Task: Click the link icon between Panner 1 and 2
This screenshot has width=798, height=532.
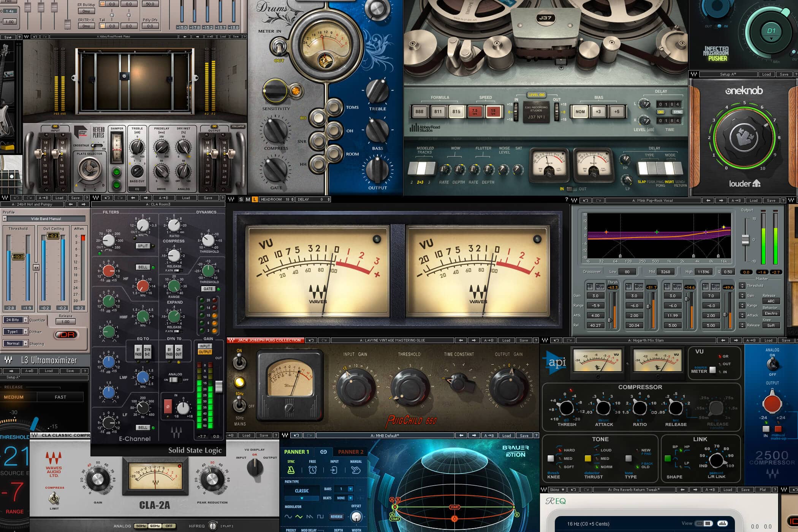Action: click(323, 452)
